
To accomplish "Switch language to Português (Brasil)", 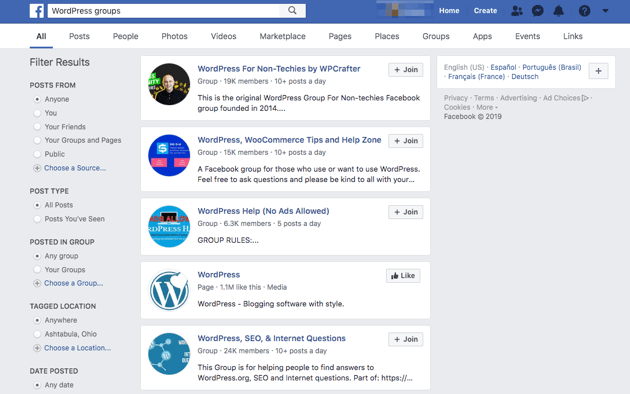I will pos(552,67).
